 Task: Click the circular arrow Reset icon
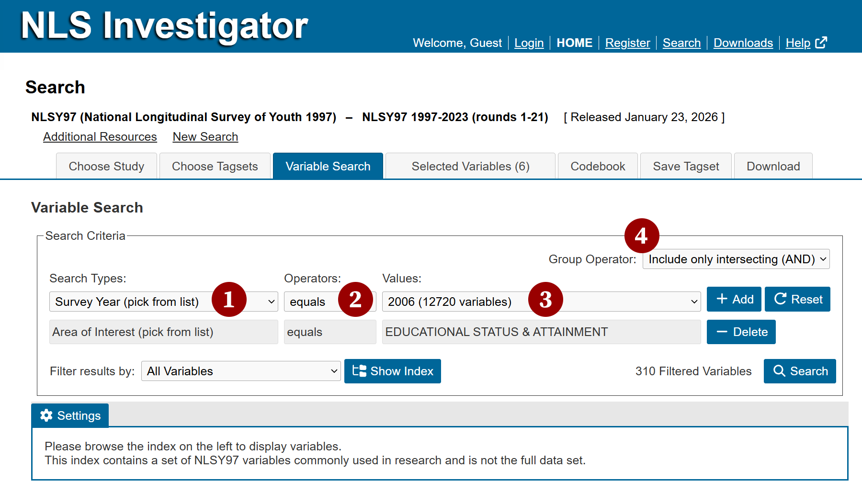[780, 299]
